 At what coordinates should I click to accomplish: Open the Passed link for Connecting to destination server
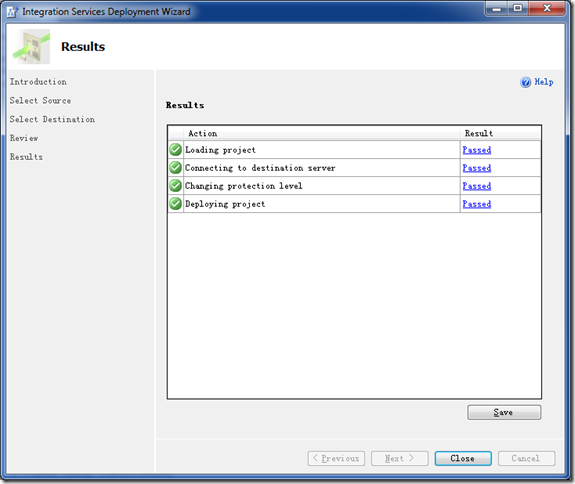click(x=476, y=168)
